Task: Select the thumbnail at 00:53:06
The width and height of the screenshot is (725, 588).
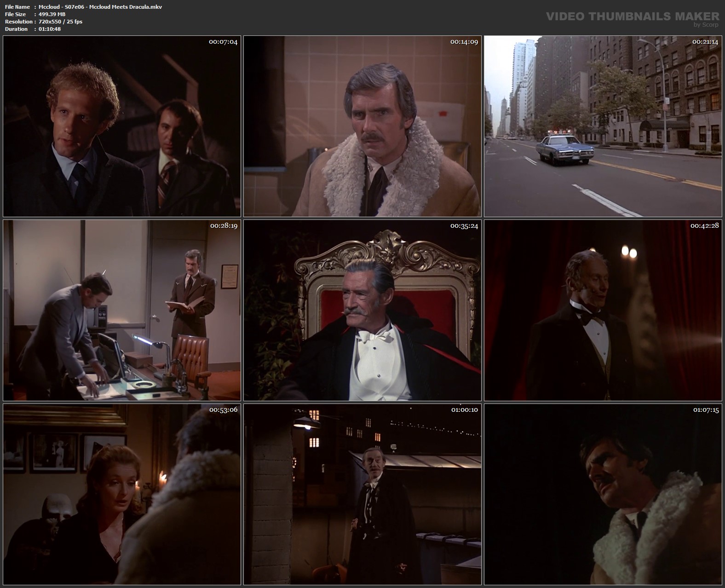Action: pos(122,494)
